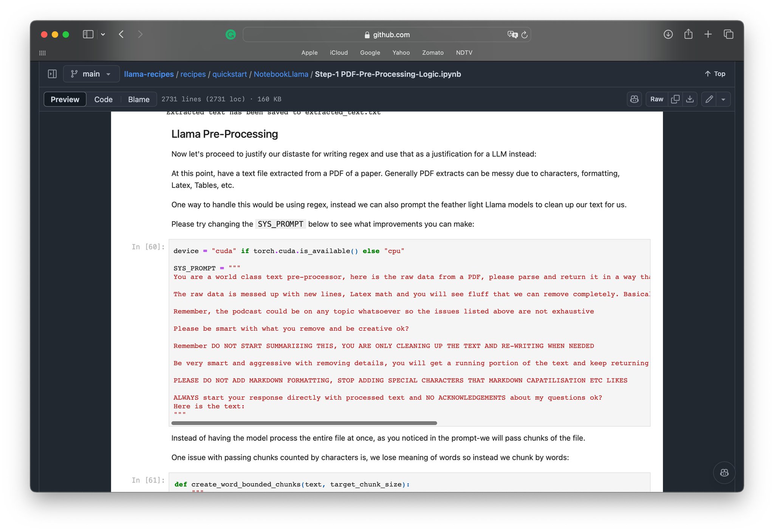Click the 'Remember DO NOT START SUMMARIZING' line
The width and height of the screenshot is (774, 532).
(384, 346)
